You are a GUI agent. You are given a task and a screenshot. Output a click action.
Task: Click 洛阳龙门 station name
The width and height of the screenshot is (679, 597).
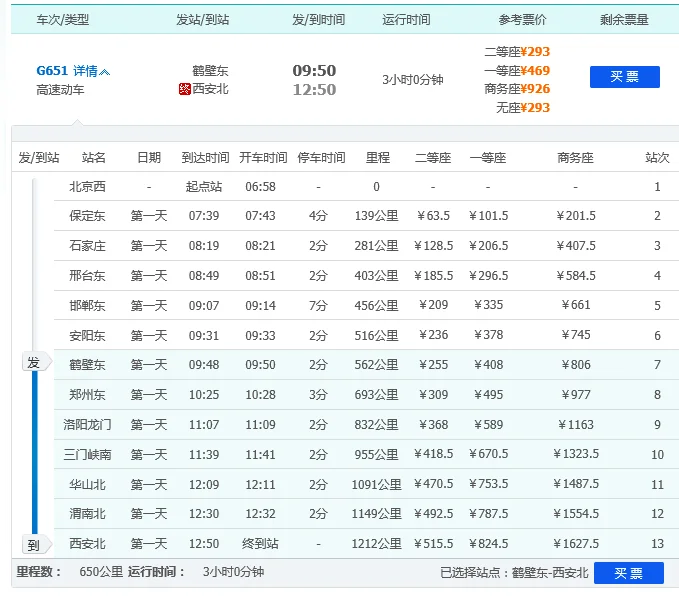tap(87, 425)
